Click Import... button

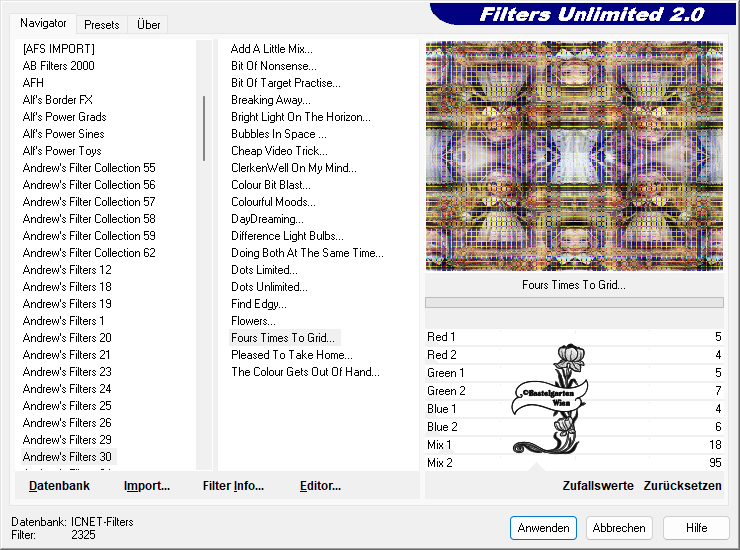147,486
